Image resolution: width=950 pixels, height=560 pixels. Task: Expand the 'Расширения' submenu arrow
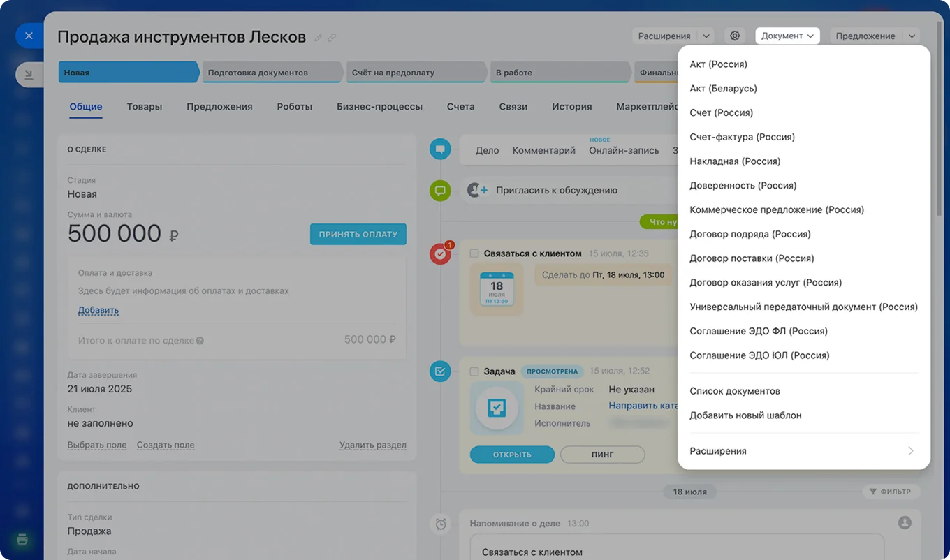(x=910, y=451)
